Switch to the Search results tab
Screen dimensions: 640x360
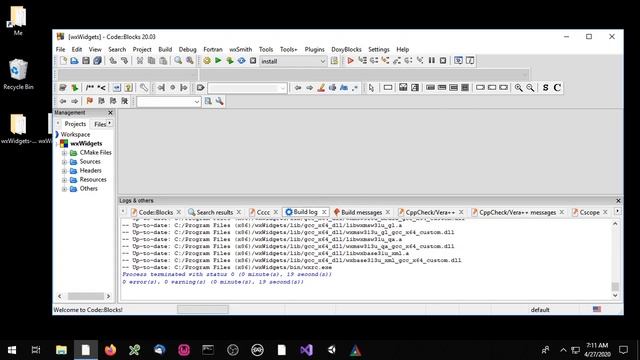click(215, 212)
